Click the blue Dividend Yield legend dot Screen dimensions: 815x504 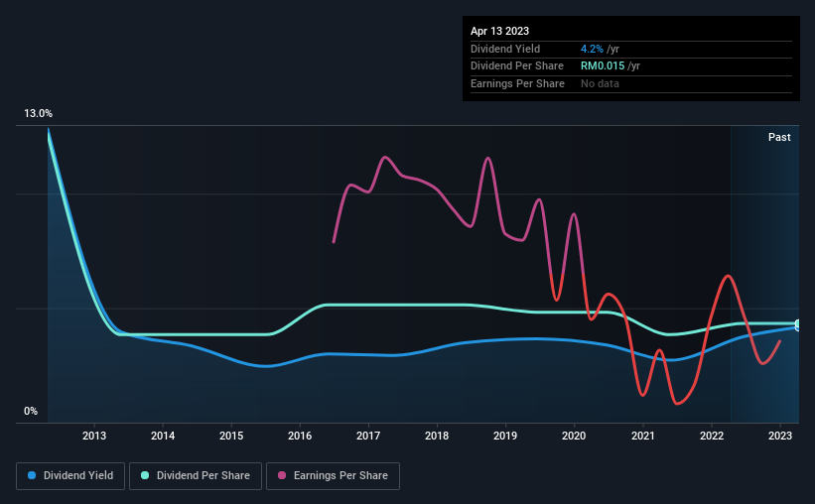(x=32, y=475)
